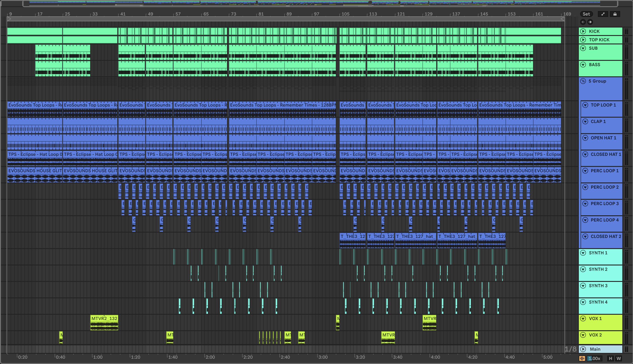
Task: Toggle the W width optimize button
Action: (x=619, y=358)
